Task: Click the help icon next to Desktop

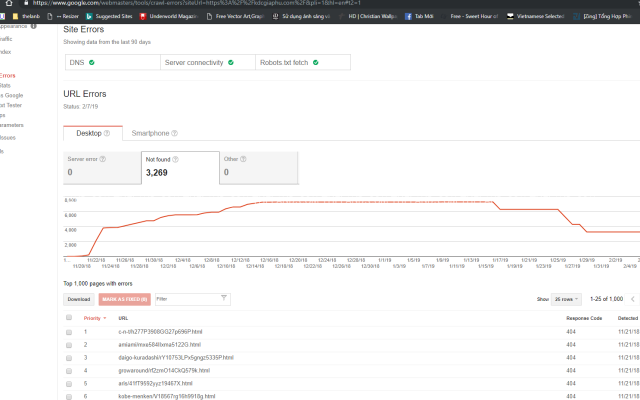Action: click(x=107, y=133)
